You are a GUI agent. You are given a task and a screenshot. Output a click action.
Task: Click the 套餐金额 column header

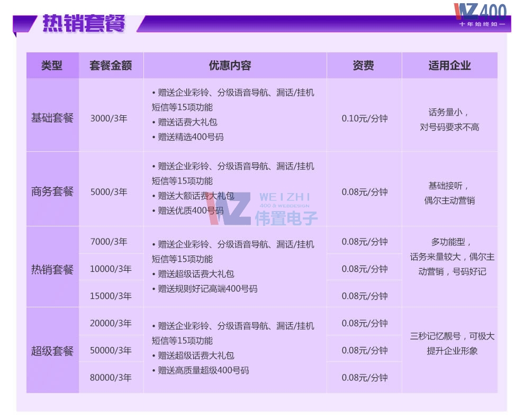[113, 66]
